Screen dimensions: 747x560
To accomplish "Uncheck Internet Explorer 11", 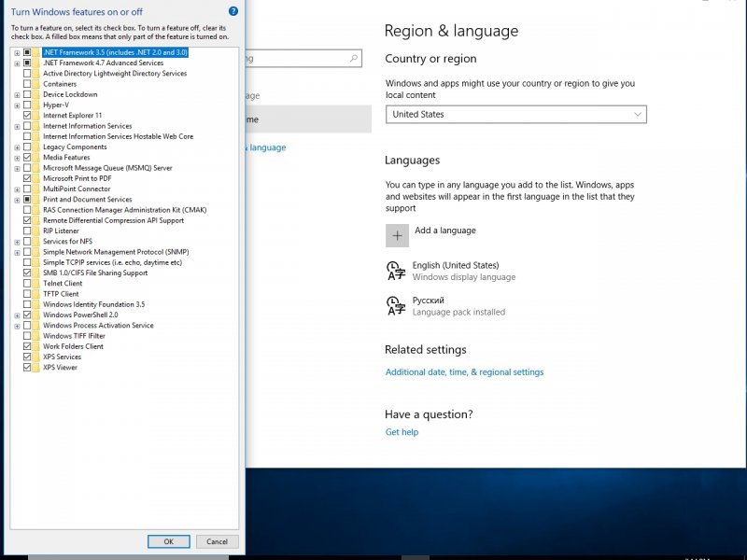I will (x=27, y=115).
